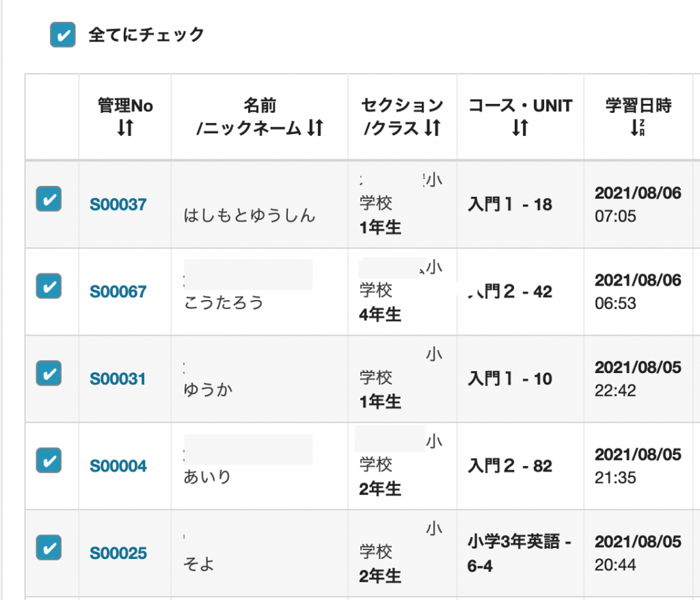
Task: Select the 小学3年英語 - 6-4 course cell
Action: click(520, 553)
